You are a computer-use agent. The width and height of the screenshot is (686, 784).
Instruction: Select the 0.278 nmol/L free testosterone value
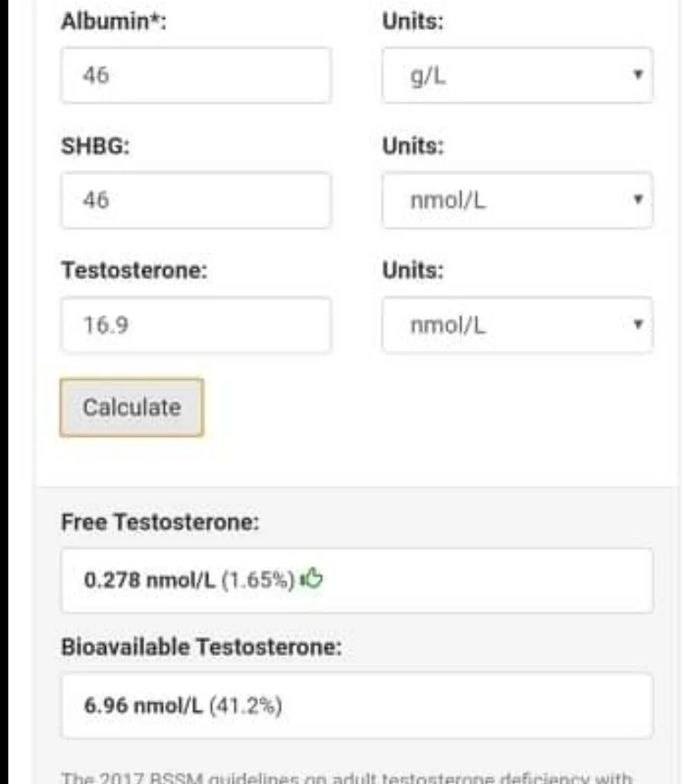coord(149,580)
